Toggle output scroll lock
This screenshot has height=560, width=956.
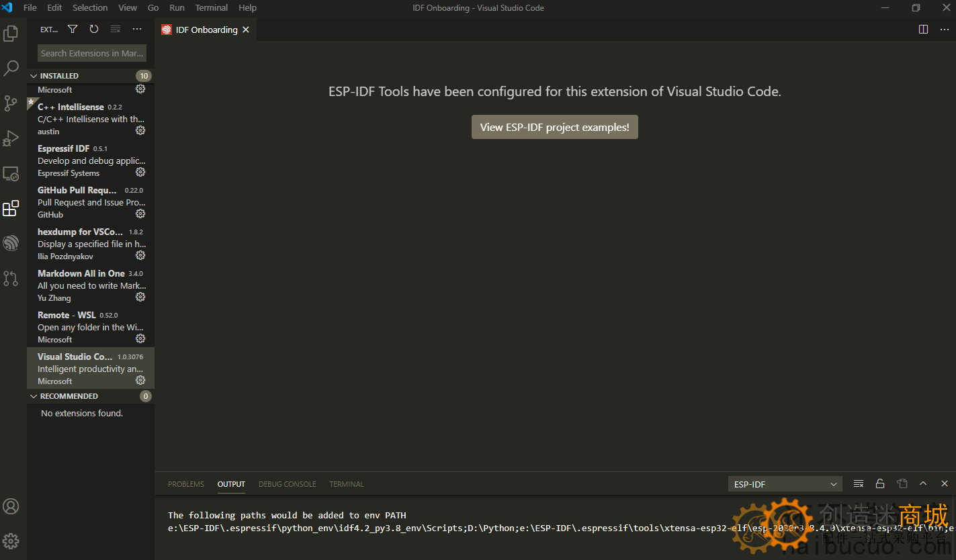880,483
